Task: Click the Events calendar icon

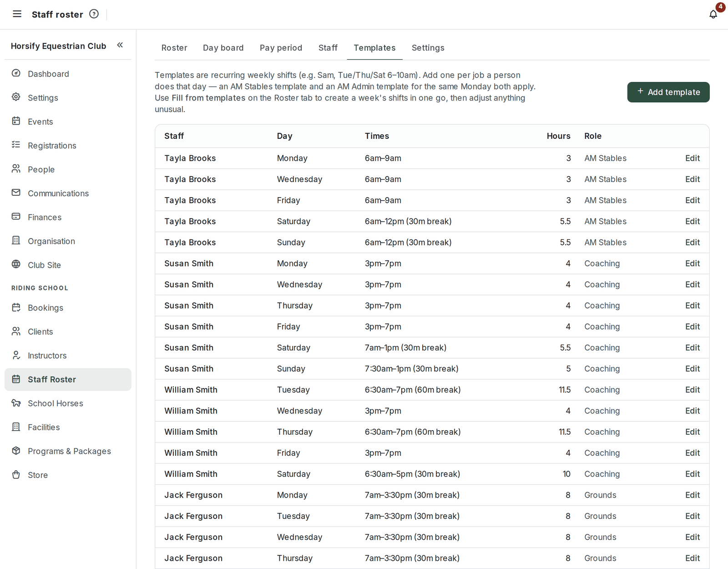Action: (16, 121)
